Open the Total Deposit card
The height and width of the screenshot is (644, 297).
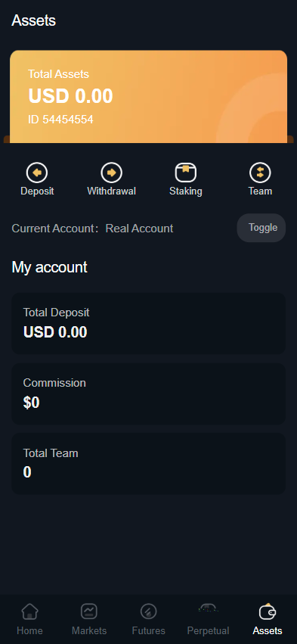click(148, 323)
